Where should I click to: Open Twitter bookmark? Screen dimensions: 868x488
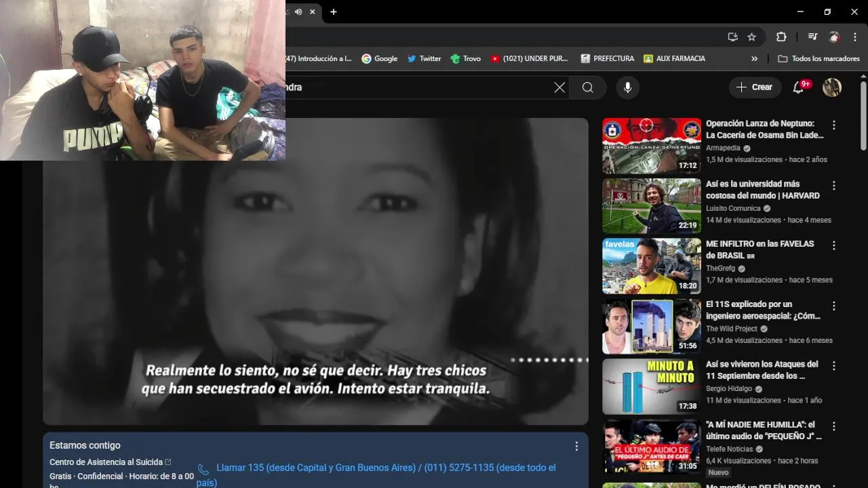(x=424, y=59)
